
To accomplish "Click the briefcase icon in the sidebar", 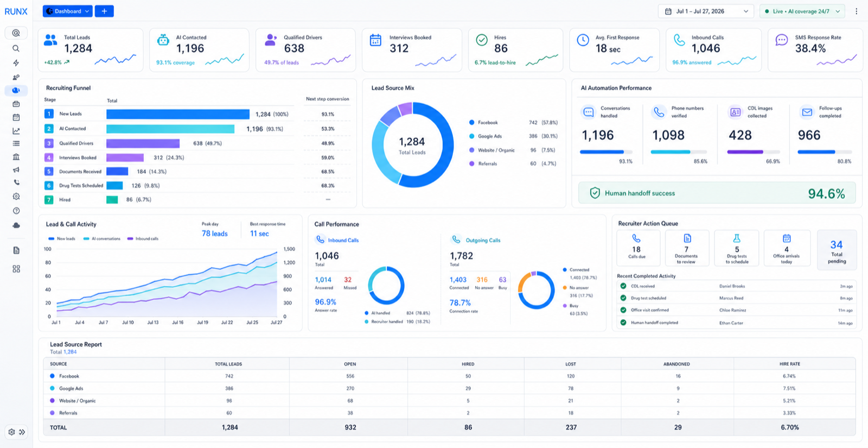I will point(16,104).
